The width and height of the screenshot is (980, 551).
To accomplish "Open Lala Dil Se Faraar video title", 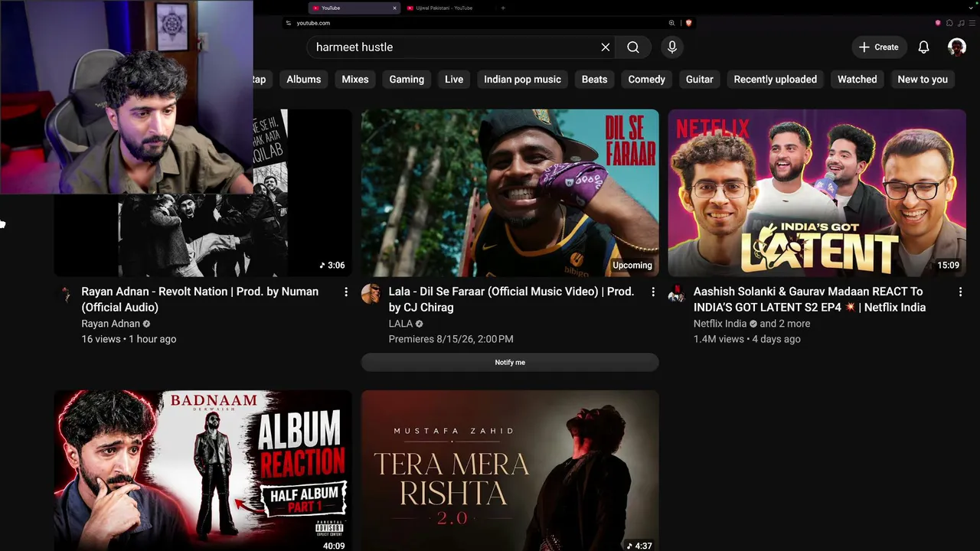I will point(511,299).
